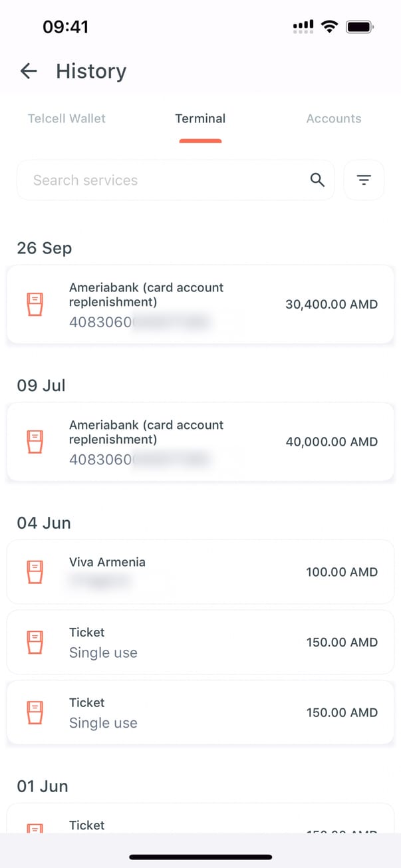Screen dimensions: 401x868
Task: Tap the History screen title
Action: (91, 71)
